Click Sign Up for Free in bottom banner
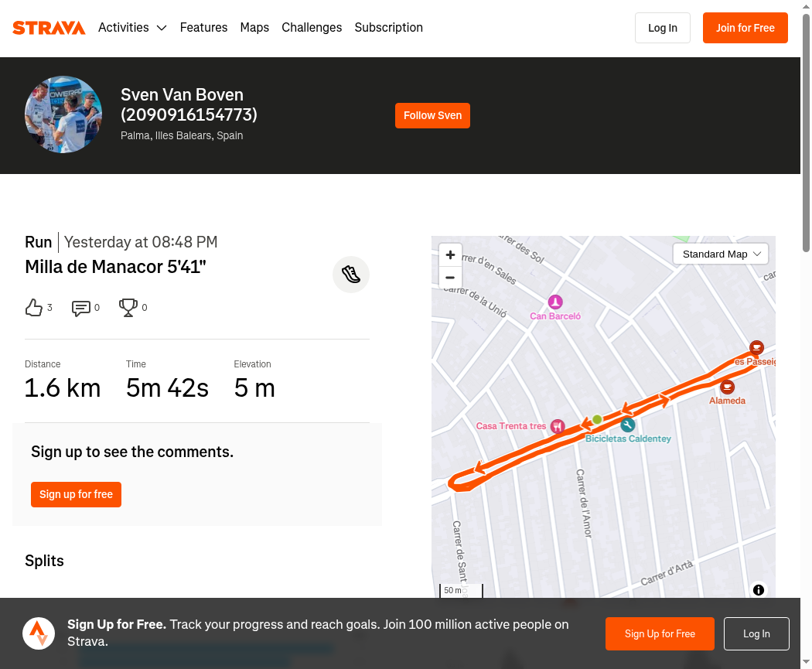This screenshot has width=812, height=669. (660, 633)
